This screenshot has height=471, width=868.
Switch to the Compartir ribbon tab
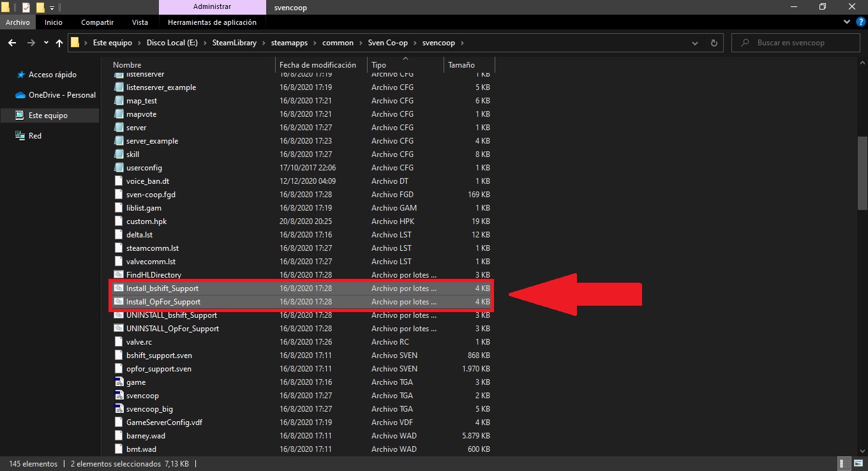pyautogui.click(x=97, y=22)
